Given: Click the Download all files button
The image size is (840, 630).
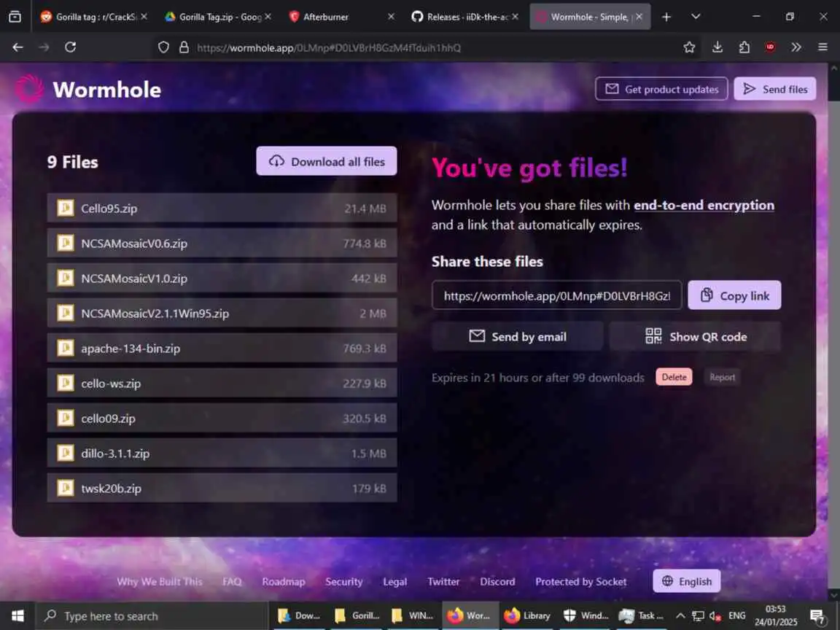Looking at the screenshot, I should point(326,161).
